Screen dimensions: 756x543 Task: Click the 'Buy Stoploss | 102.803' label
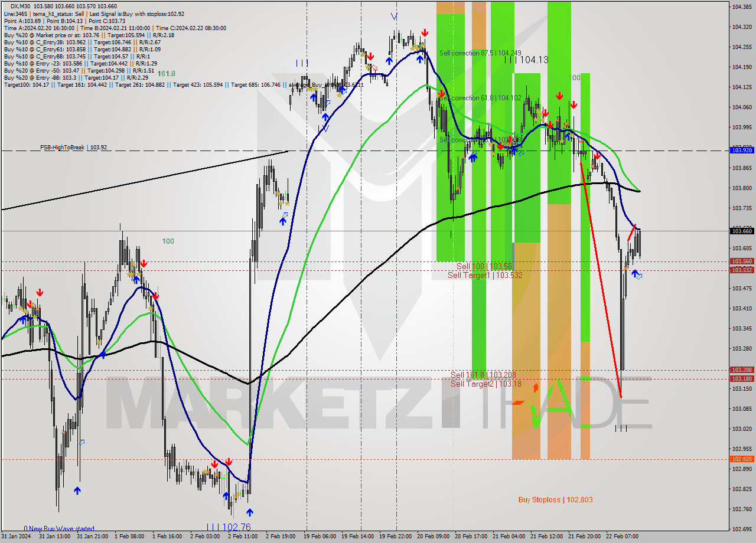click(x=555, y=500)
